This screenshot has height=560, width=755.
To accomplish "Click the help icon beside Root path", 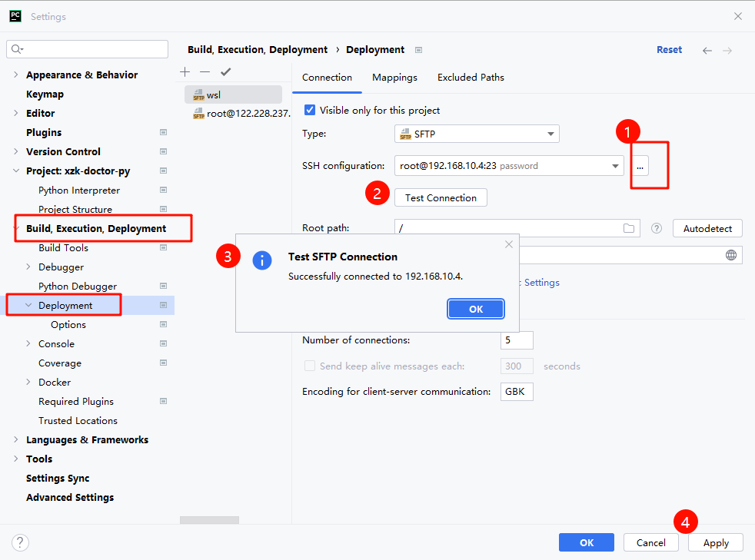I will click(657, 228).
